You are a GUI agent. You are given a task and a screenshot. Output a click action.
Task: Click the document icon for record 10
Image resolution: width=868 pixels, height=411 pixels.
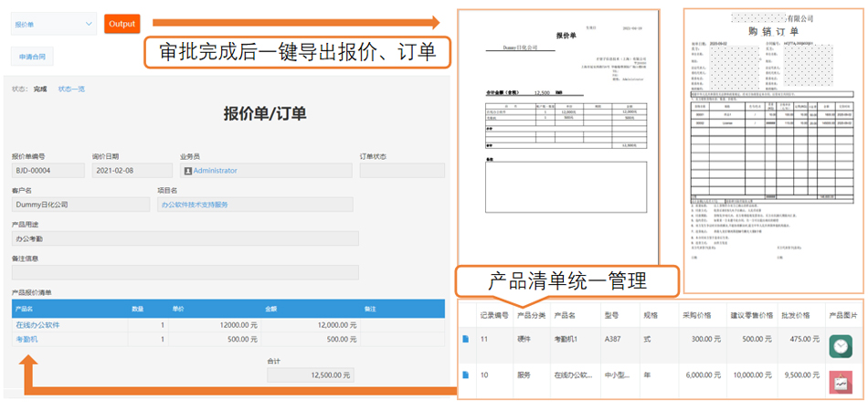466,375
